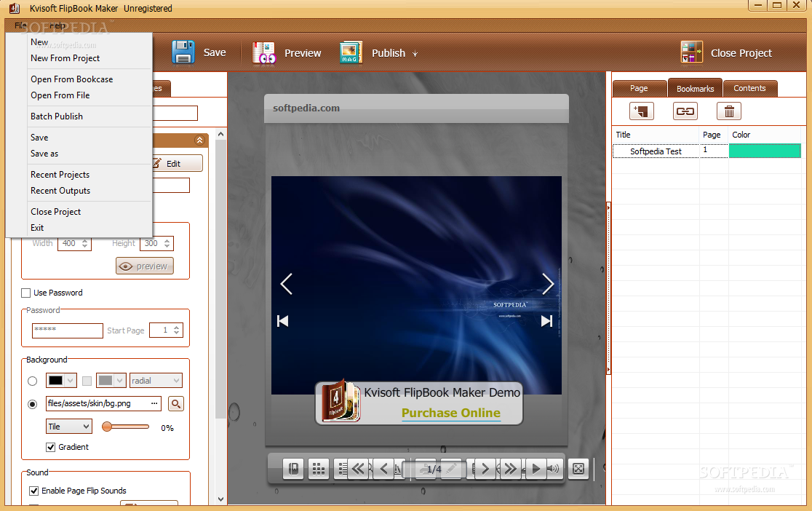Click the settings panel scroll-down arrow

(221, 499)
